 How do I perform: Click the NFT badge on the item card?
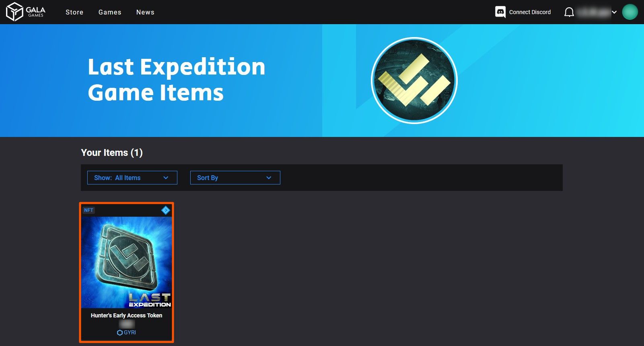pyautogui.click(x=88, y=210)
